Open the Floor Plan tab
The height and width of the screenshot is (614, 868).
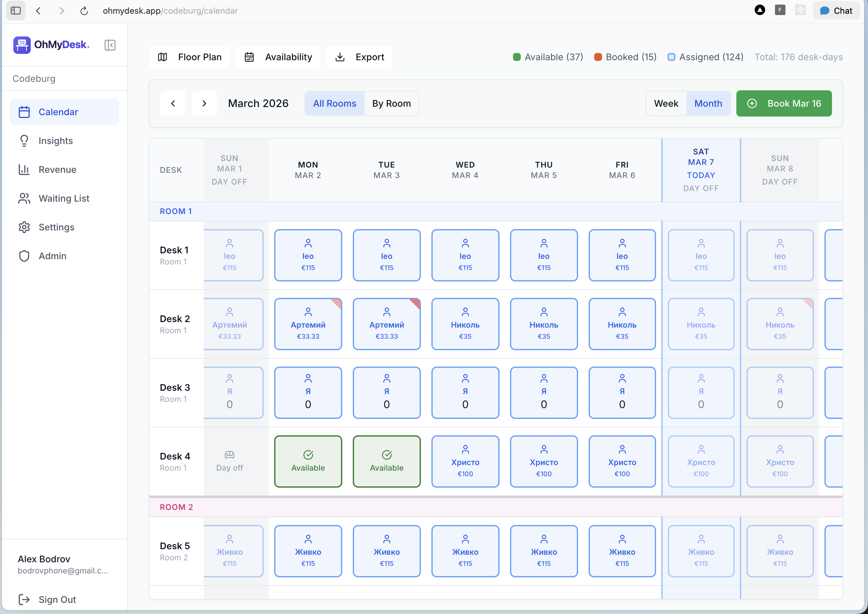click(189, 57)
